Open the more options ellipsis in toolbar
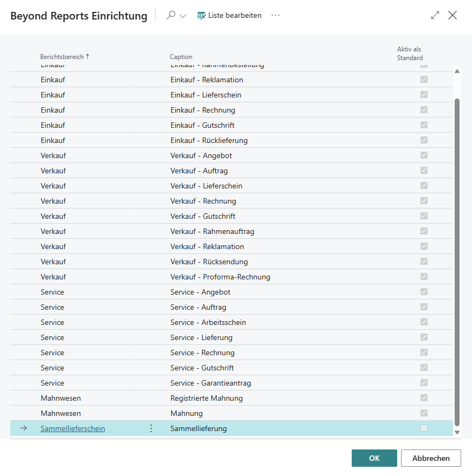Image resolution: width=472 pixels, height=476 pixels. tap(275, 15)
